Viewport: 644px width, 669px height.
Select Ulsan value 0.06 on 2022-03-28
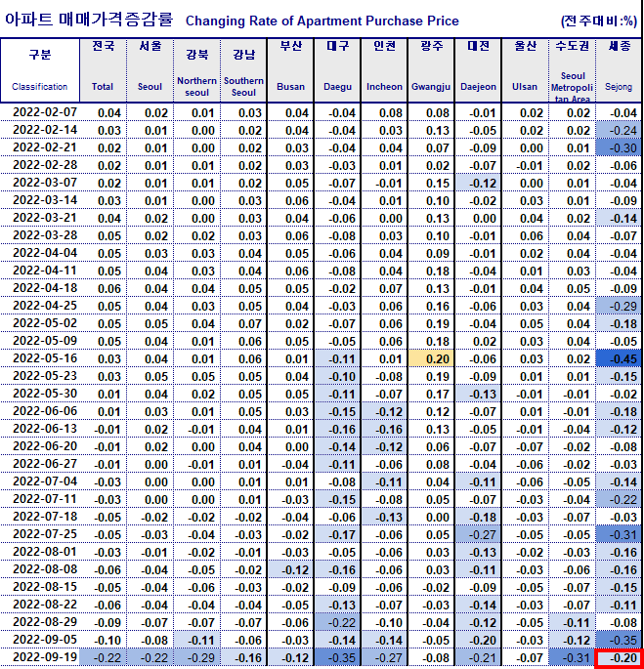(x=525, y=235)
